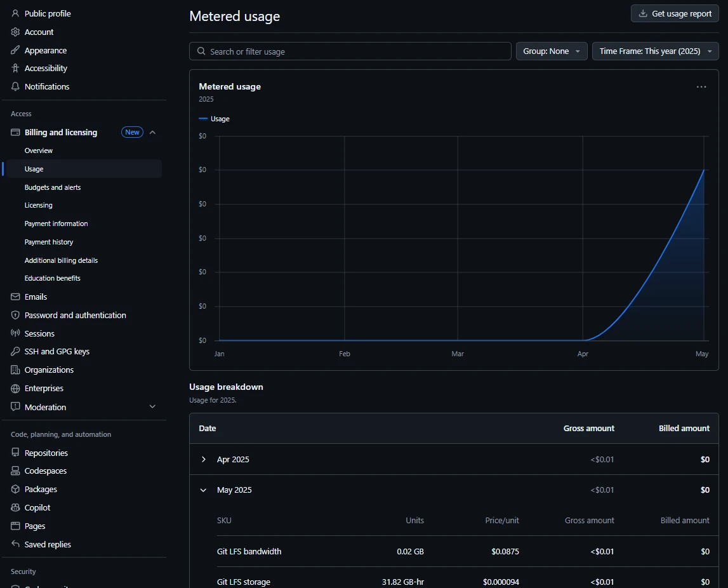Open the Accessibility settings icon
Screen dimensions: 728x588
point(14,68)
